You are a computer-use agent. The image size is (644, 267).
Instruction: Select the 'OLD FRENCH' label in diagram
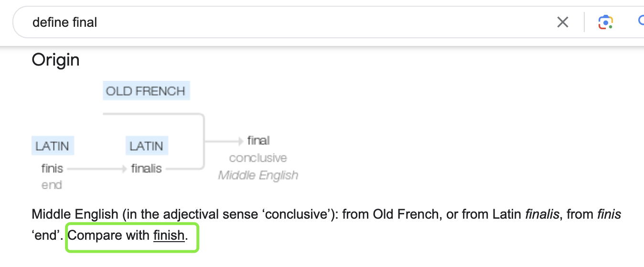pos(146,91)
